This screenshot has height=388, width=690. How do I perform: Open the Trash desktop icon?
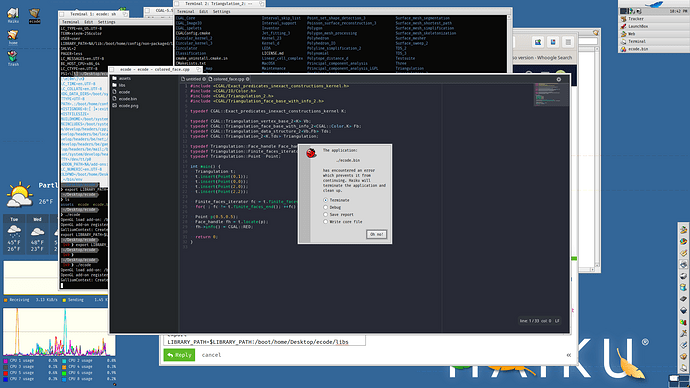click(x=13, y=58)
